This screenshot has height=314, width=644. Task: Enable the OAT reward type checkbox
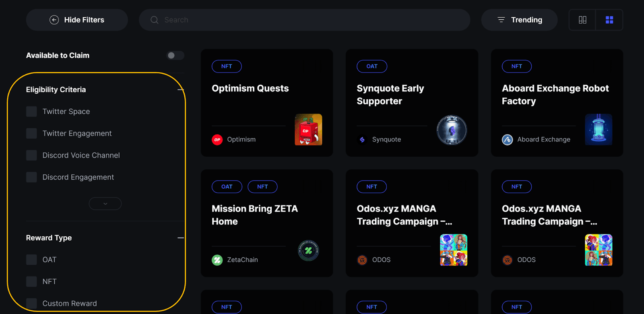[31, 260]
